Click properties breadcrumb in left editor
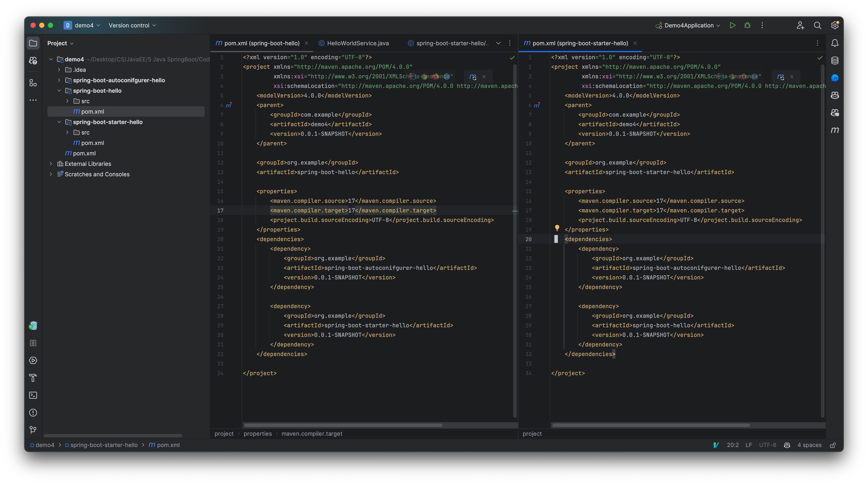Screen dimensions: 868x484 (x=258, y=434)
